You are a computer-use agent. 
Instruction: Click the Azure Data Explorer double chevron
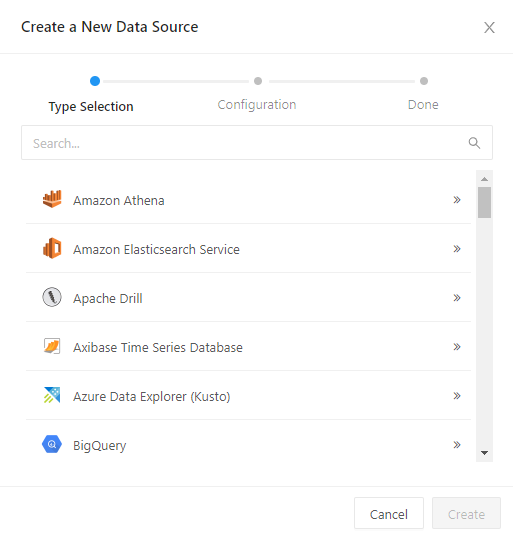pos(457,396)
